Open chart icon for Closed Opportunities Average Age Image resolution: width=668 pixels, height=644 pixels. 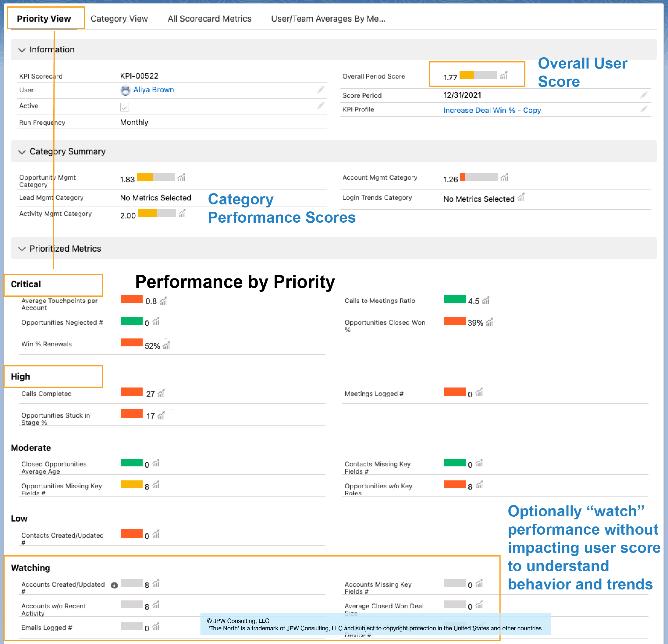[x=156, y=463]
